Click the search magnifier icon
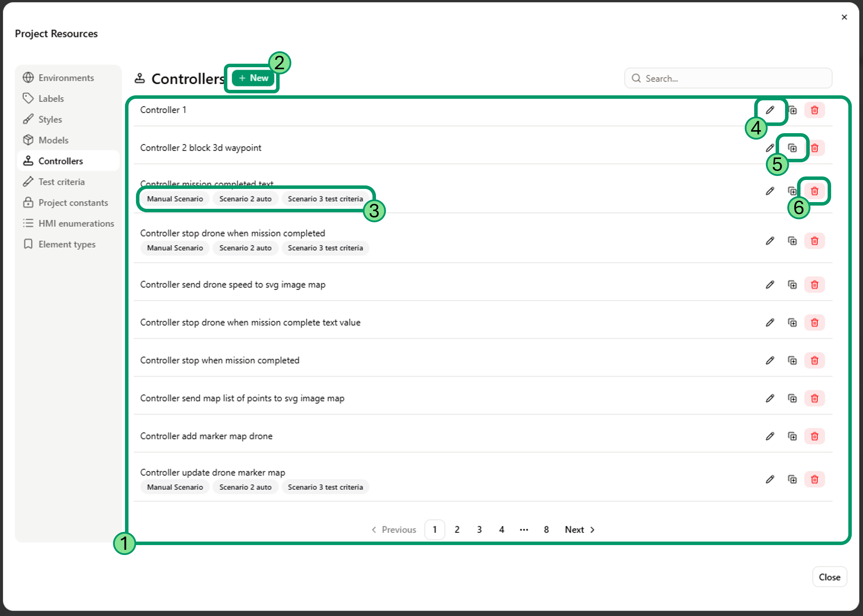Viewport: 863px width, 616px height. pos(637,78)
